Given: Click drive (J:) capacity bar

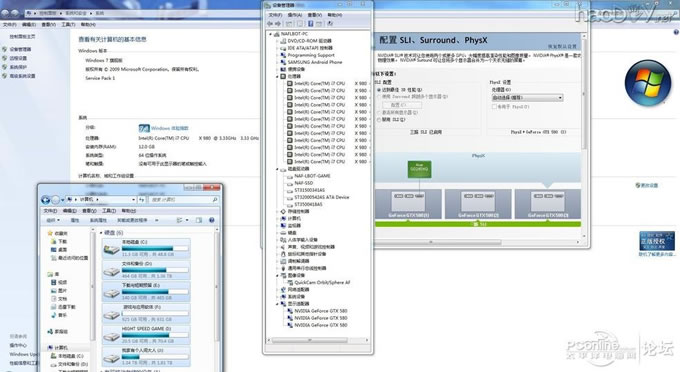Looking at the screenshot, I should coord(155,357).
